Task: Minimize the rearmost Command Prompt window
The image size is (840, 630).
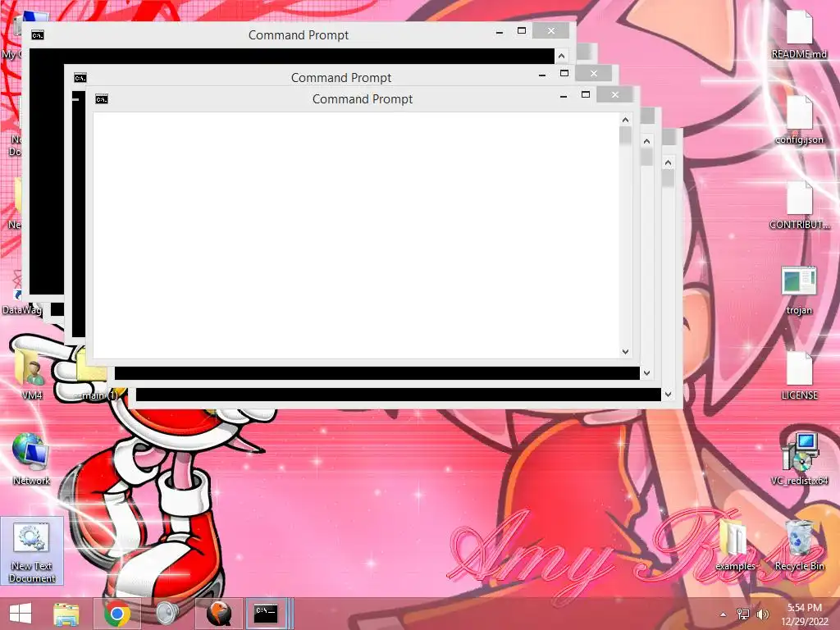Action: [500, 32]
